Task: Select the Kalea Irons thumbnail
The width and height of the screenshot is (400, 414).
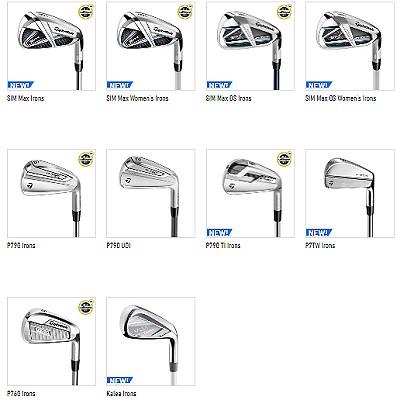Action: tap(151, 341)
